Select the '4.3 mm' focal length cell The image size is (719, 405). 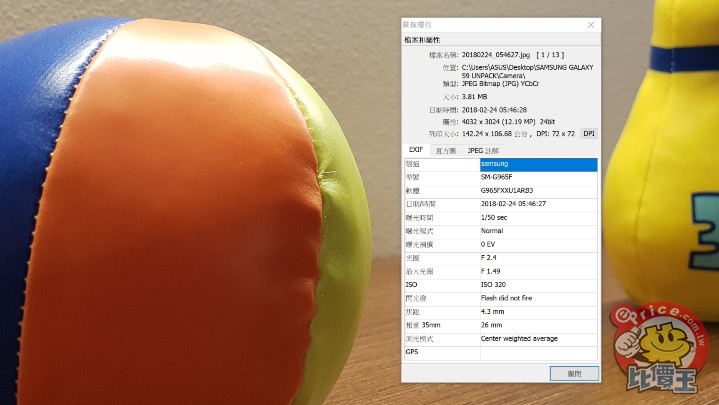[x=539, y=312]
